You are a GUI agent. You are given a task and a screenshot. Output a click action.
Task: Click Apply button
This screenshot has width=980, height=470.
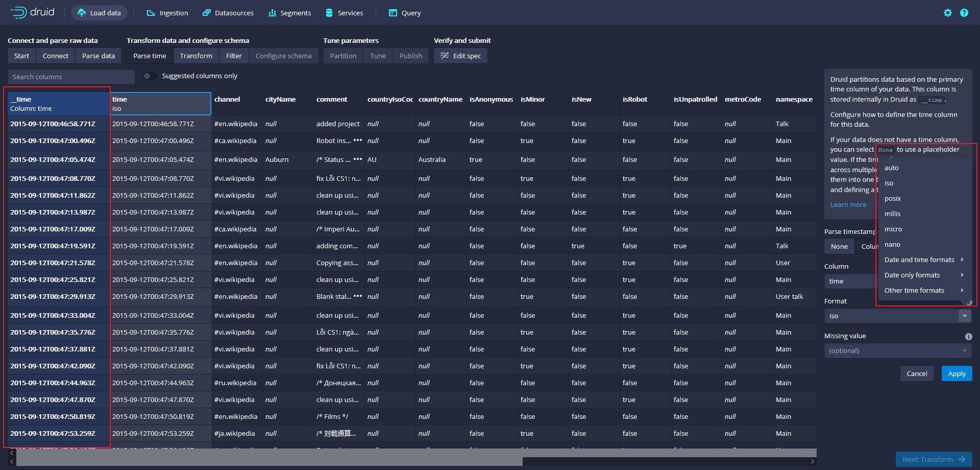click(957, 373)
